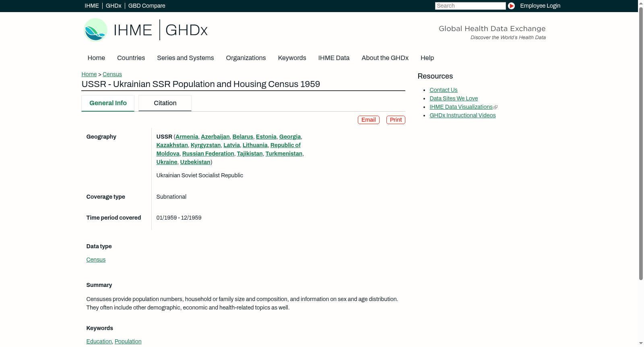The height and width of the screenshot is (347, 644).
Task: Open the Azerbaijan geography link
Action: pos(215,137)
